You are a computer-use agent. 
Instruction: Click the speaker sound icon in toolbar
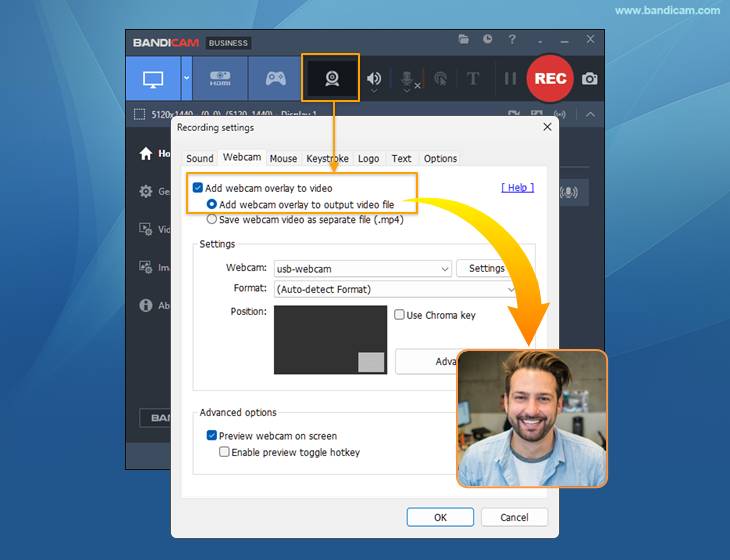374,79
